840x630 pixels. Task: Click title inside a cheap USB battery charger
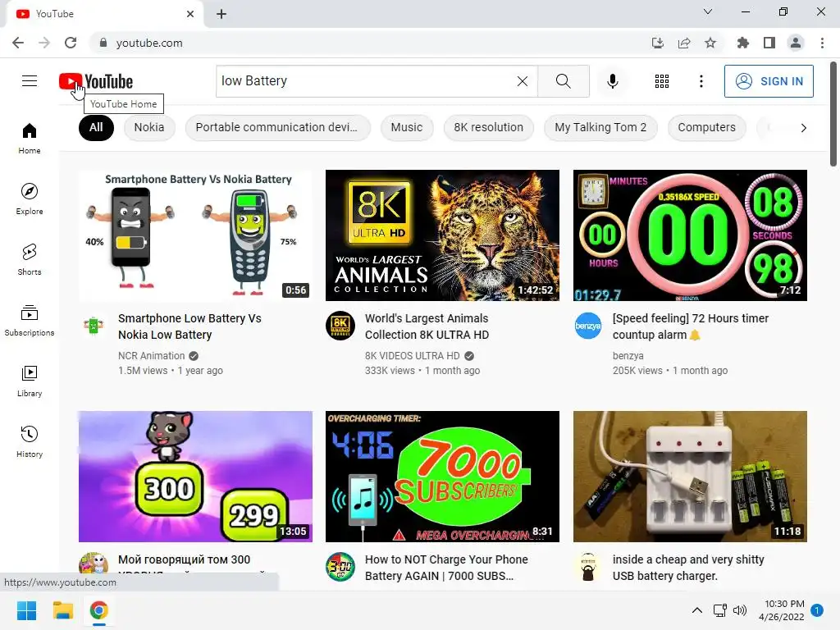coord(688,568)
